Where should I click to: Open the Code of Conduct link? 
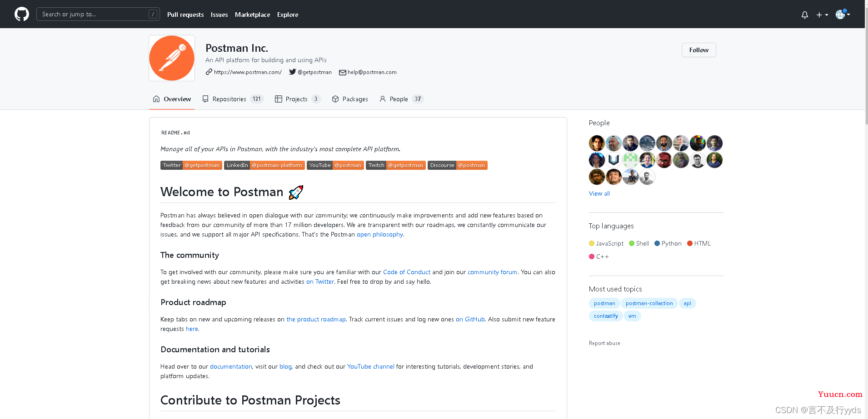[407, 272]
